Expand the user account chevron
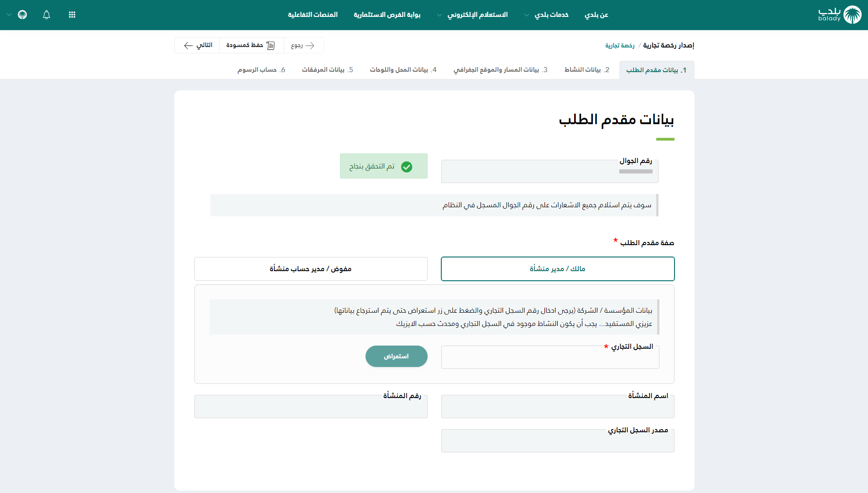 (x=9, y=15)
